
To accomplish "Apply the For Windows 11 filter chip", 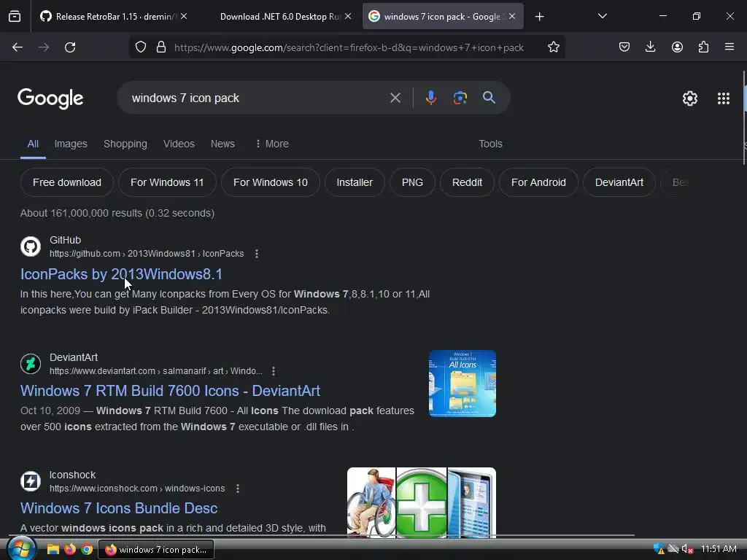I will tap(167, 182).
